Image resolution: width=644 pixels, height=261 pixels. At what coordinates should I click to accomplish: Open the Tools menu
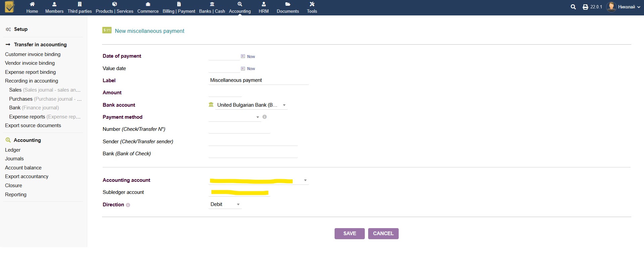(x=312, y=7)
